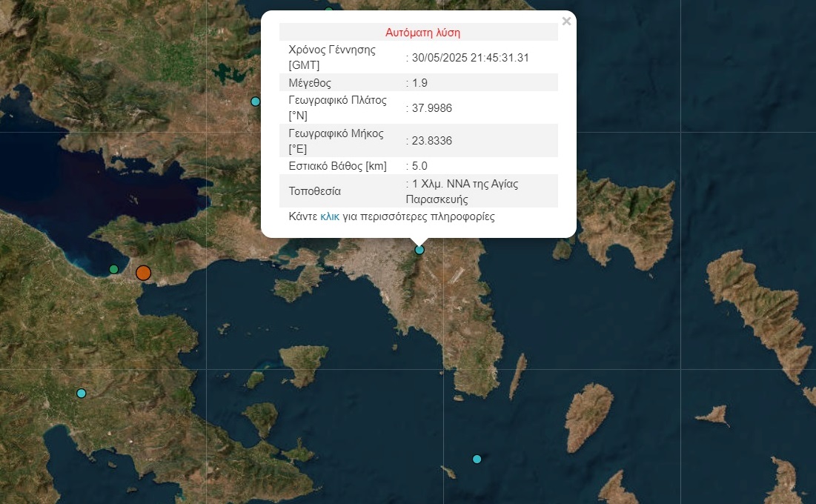Click the Αυτόματη λύση popup header

tap(423, 32)
